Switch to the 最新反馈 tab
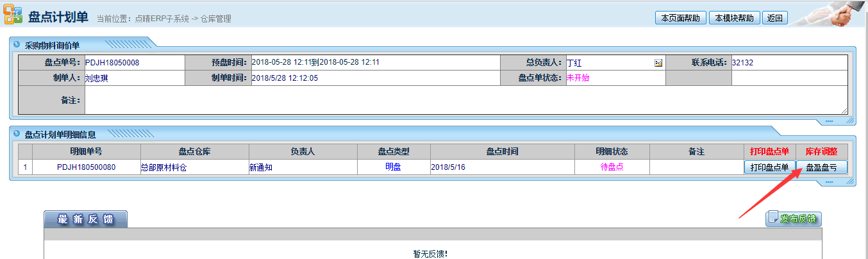This screenshot has height=259, width=868. pyautogui.click(x=85, y=219)
